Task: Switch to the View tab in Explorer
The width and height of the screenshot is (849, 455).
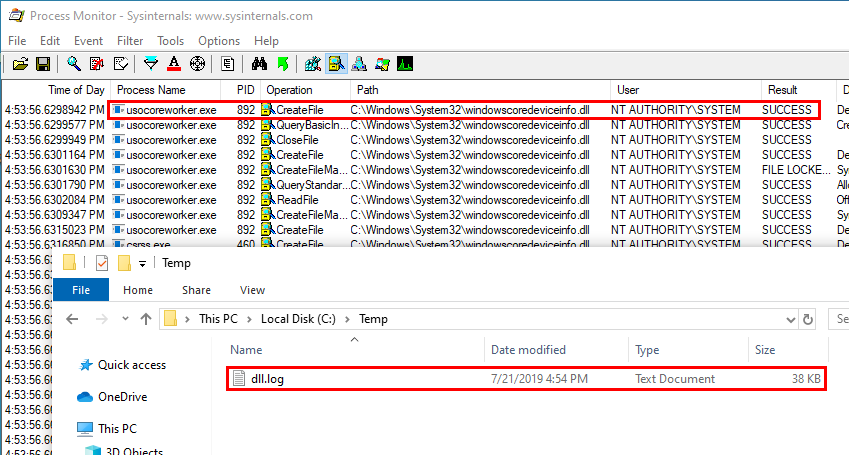Action: [252, 290]
